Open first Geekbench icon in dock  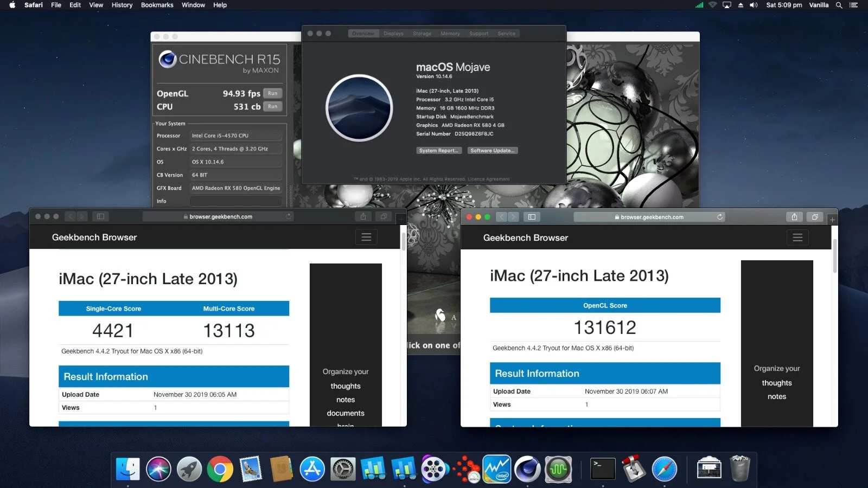[373, 469]
